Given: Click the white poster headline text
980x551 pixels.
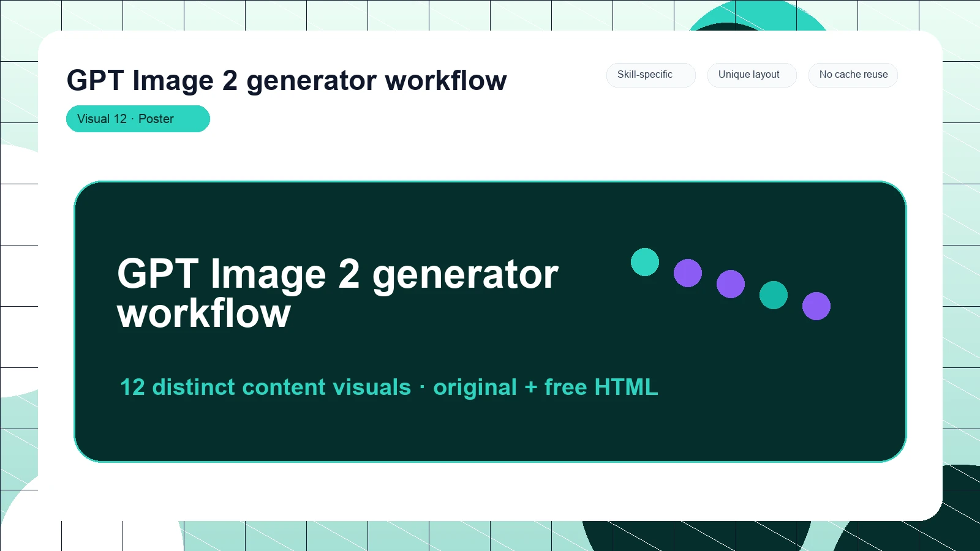Looking at the screenshot, I should click(337, 293).
